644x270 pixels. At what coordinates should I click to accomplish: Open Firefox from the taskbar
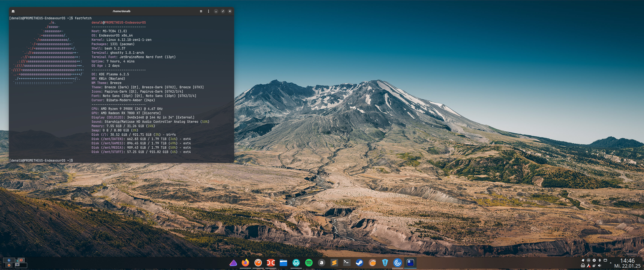coord(245,262)
